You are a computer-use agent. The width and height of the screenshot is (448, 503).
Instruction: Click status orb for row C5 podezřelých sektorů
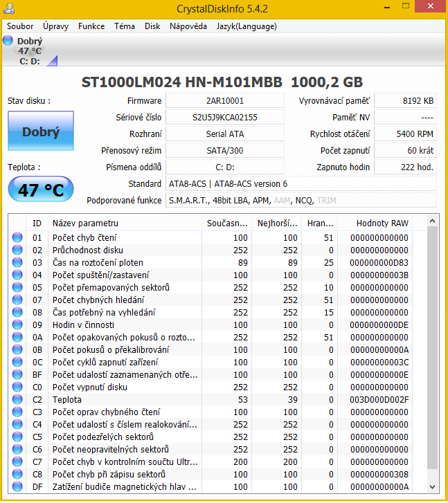(x=17, y=437)
